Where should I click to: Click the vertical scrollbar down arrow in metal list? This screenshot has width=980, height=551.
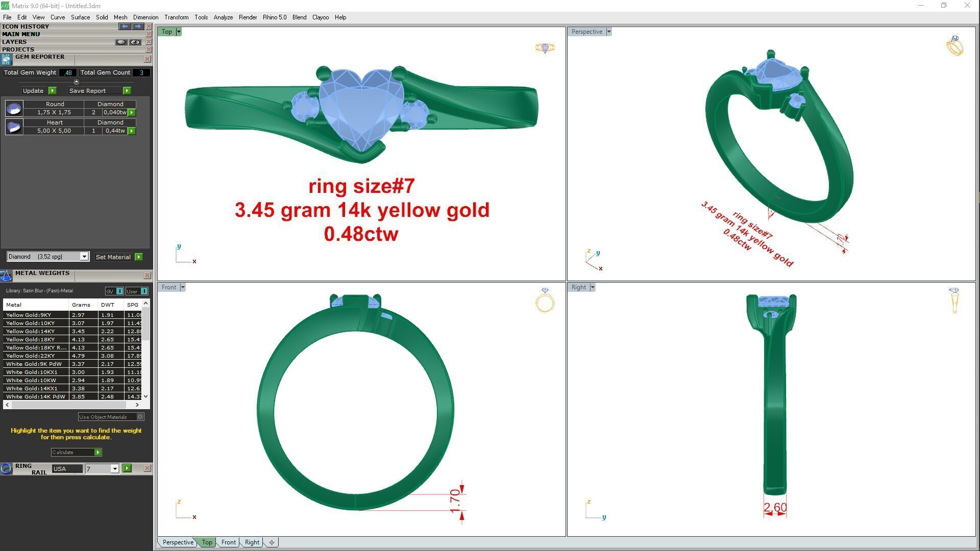click(146, 396)
